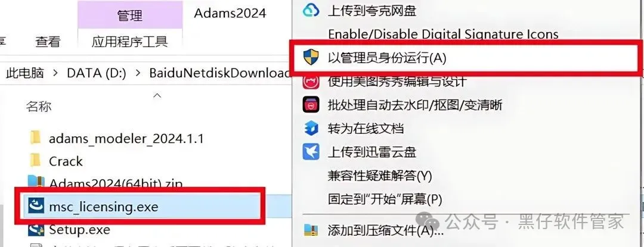Click the Meitu Xiuxiu edit icon

311,82
